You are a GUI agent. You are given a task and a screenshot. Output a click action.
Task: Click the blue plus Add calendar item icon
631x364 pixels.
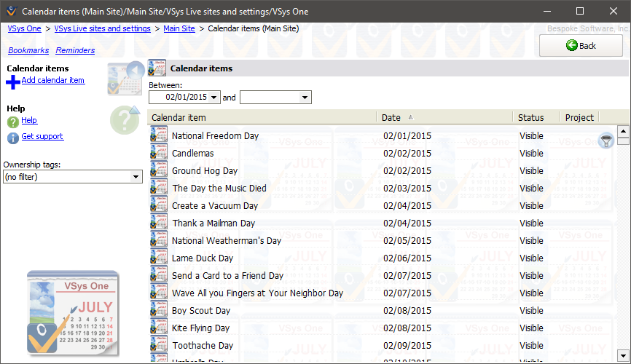pos(12,82)
